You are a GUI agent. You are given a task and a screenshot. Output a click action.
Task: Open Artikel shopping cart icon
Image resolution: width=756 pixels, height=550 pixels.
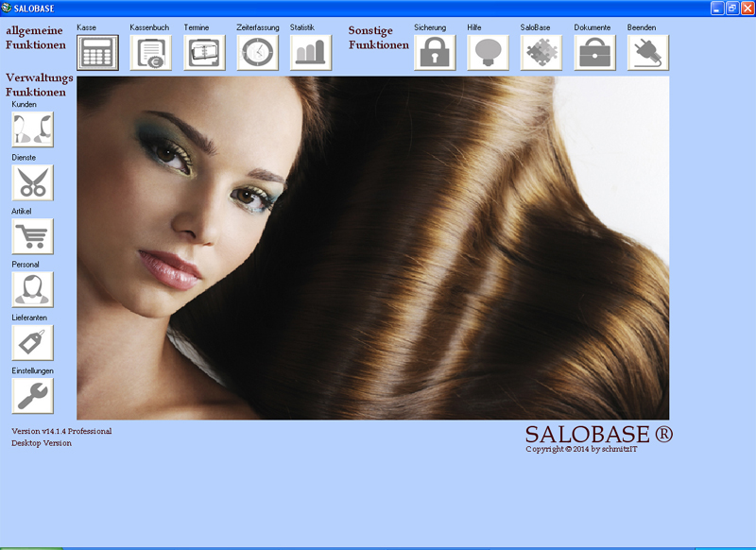click(33, 236)
